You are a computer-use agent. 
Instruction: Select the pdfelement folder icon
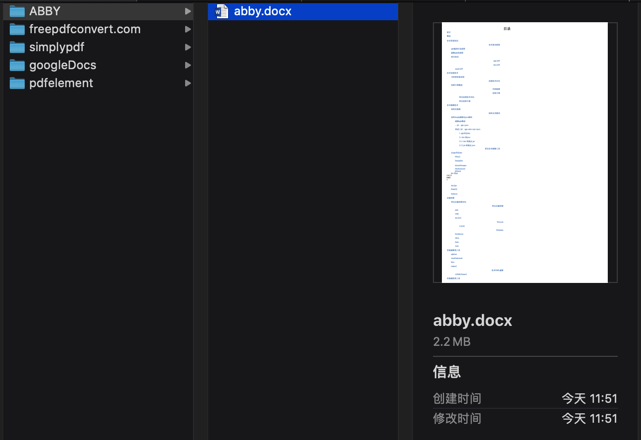click(x=17, y=83)
